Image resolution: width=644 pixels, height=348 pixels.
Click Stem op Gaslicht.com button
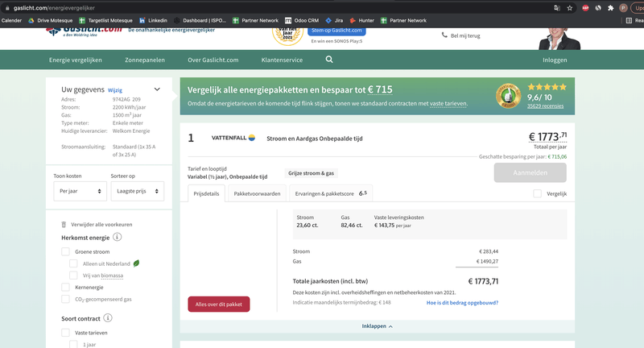click(x=336, y=31)
